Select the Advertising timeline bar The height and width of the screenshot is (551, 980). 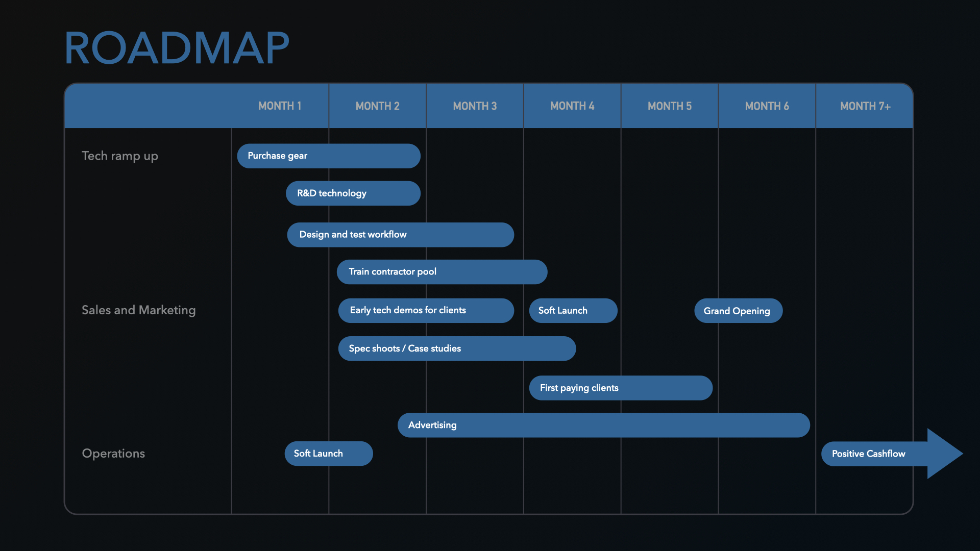click(x=603, y=425)
